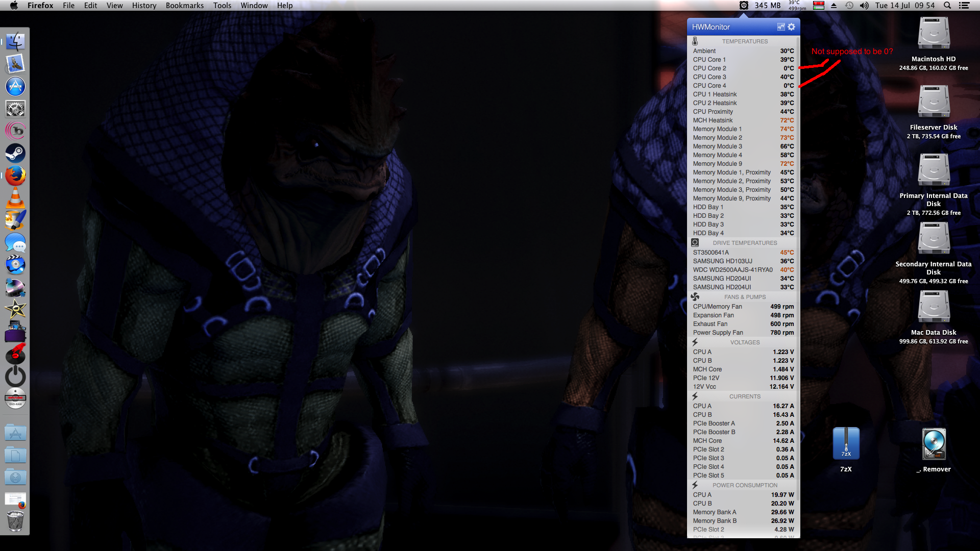Open the volume control in menu bar
This screenshot has width=980, height=551.
(864, 6)
